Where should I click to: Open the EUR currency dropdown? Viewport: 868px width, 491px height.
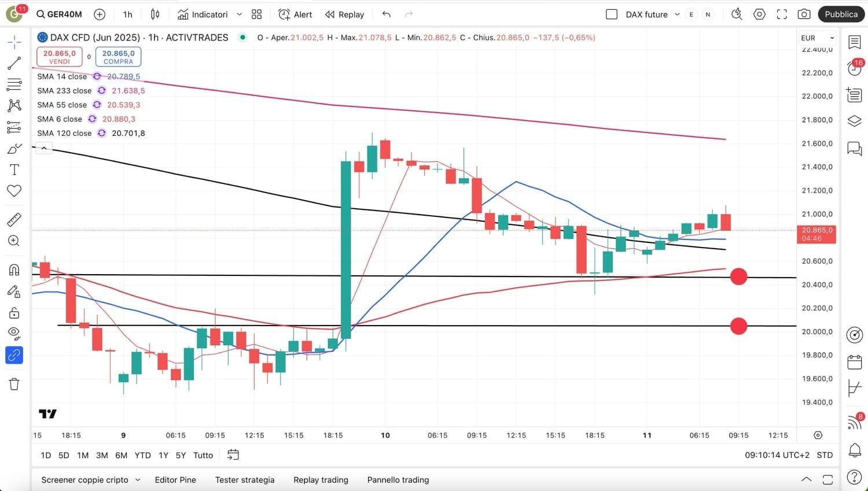coord(817,38)
